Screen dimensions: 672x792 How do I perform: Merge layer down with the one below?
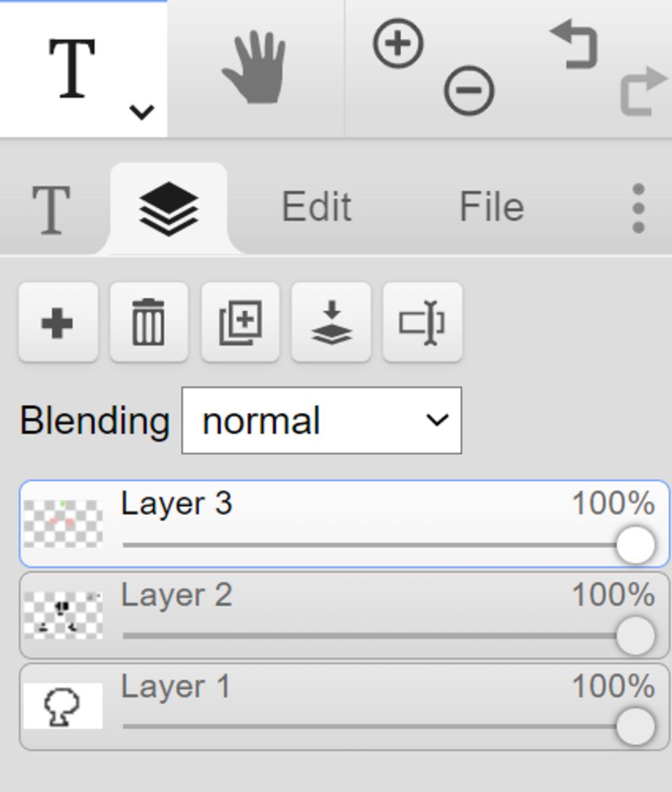(331, 323)
